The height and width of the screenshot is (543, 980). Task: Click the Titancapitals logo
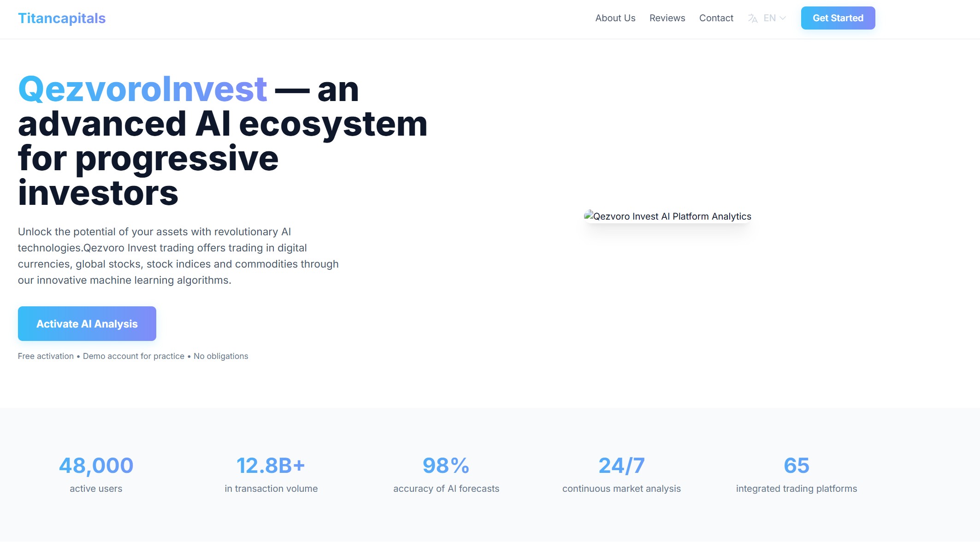(x=62, y=18)
